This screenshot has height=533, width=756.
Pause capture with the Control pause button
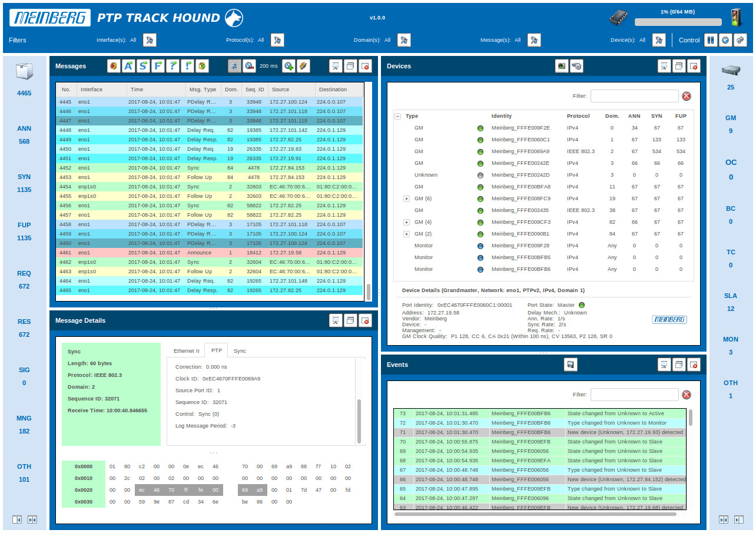[x=711, y=40]
